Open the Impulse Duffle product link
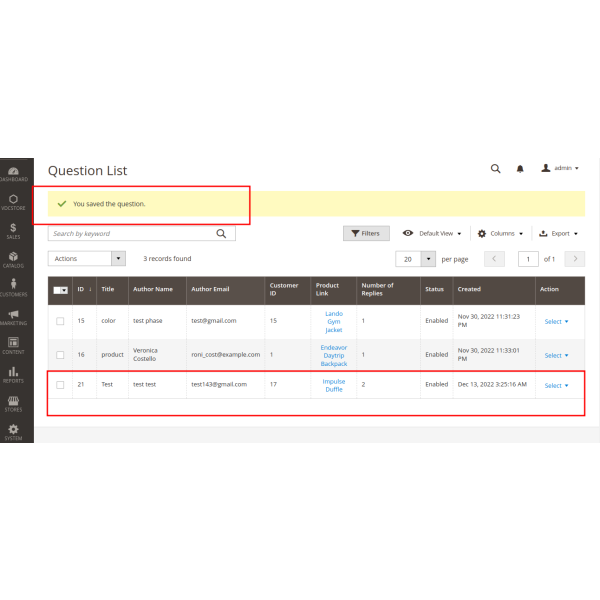 [333, 385]
